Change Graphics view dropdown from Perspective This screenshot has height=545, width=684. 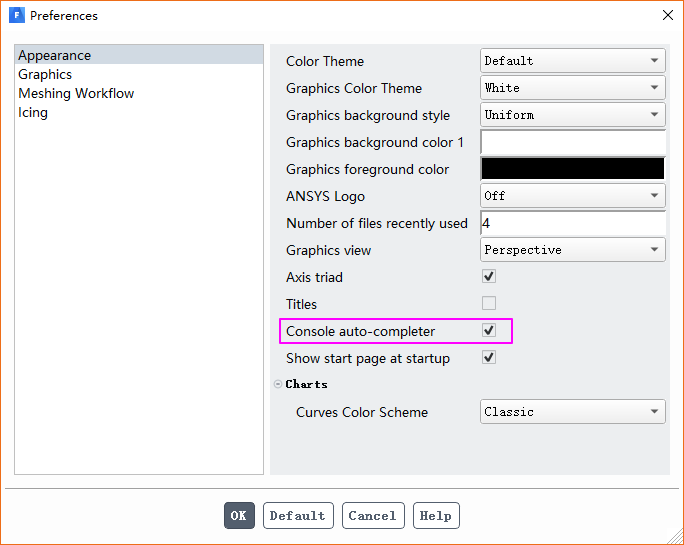coord(573,250)
